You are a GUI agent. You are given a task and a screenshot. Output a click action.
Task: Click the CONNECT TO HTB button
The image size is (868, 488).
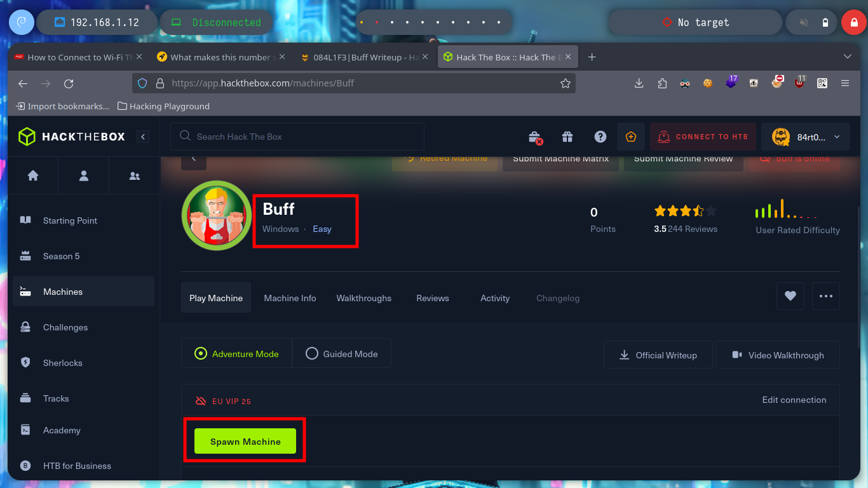pyautogui.click(x=703, y=137)
